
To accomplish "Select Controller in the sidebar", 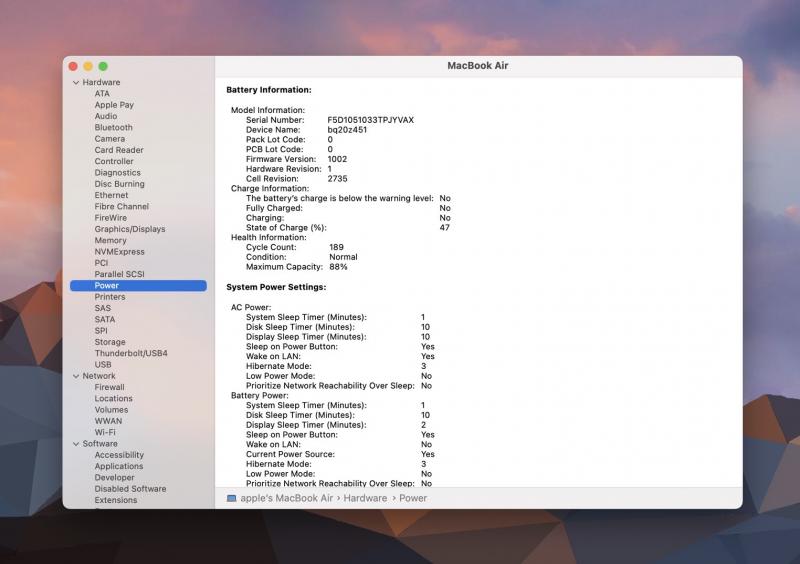I will point(114,161).
